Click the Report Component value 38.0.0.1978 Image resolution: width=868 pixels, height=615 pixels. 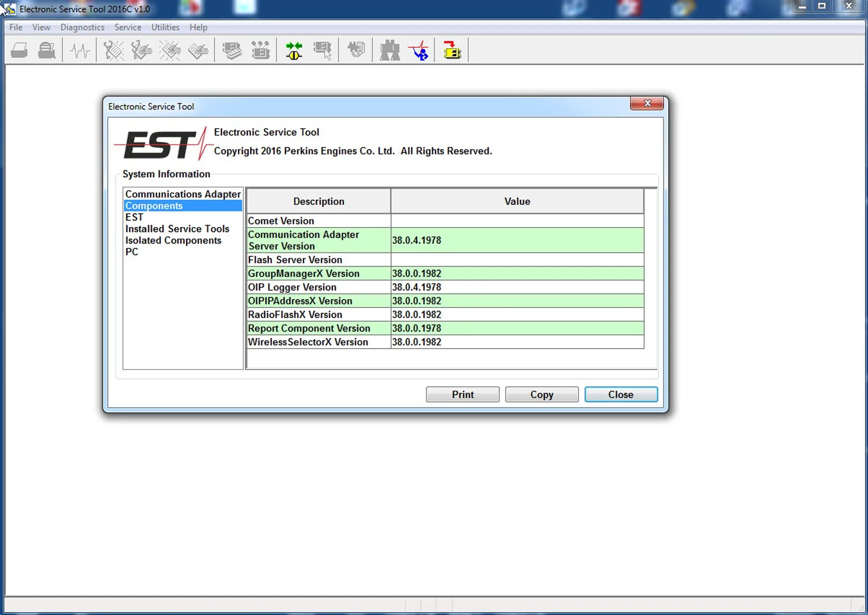(417, 328)
